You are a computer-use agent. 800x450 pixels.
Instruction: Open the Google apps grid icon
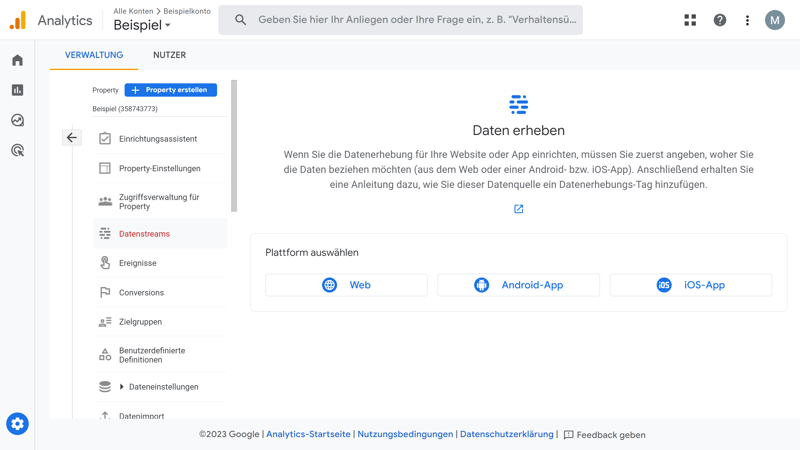[x=690, y=20]
